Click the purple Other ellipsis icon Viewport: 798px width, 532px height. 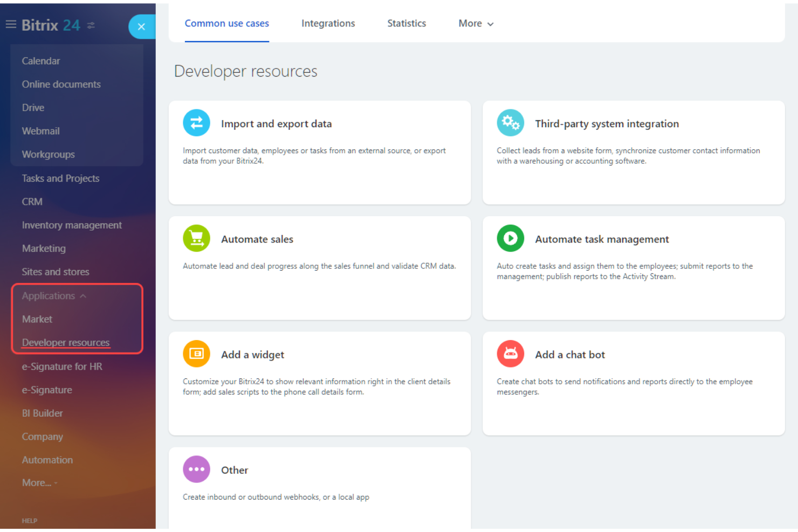(196, 469)
